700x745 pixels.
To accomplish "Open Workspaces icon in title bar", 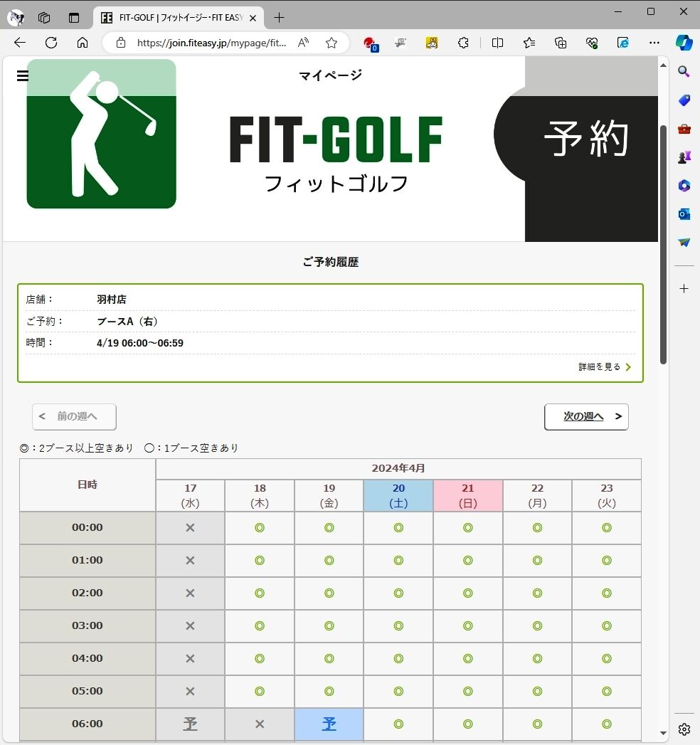I will pos(44,18).
